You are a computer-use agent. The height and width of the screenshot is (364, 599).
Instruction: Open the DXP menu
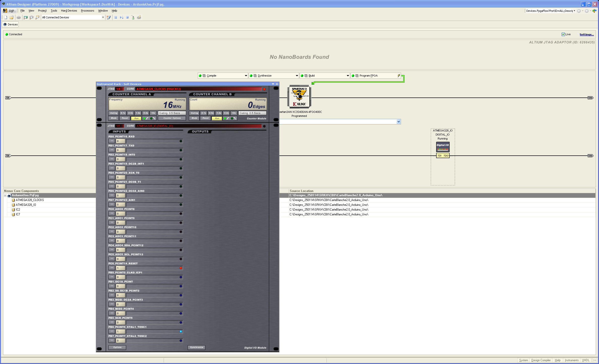[9, 11]
